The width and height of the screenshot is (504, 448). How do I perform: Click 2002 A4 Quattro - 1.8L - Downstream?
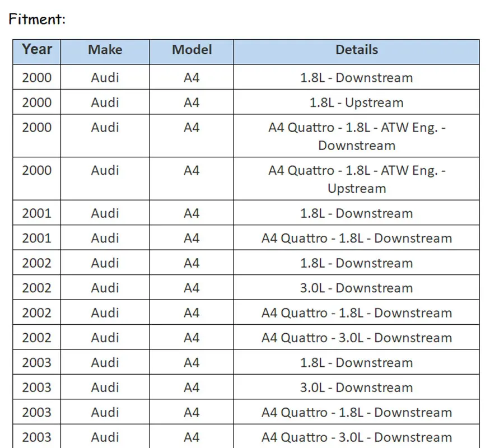coord(357,312)
